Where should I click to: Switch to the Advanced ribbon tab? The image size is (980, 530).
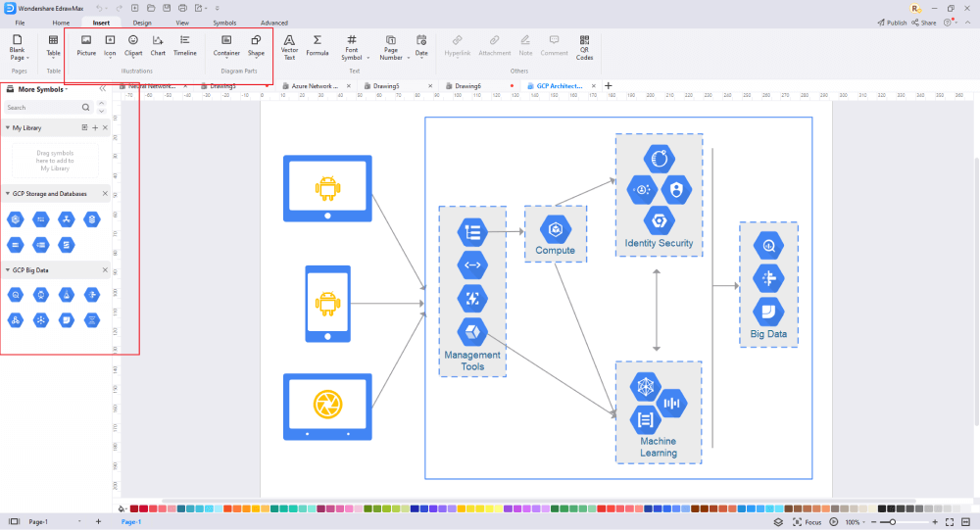click(274, 23)
